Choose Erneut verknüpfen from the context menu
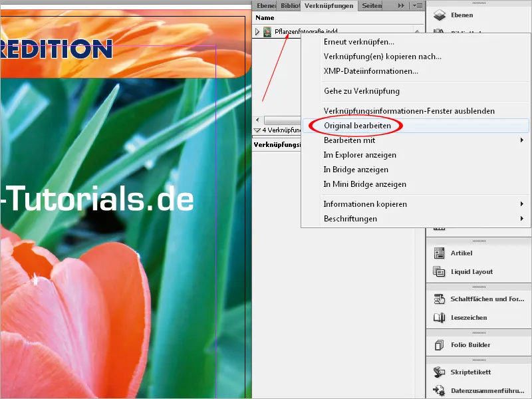Viewport: 532px width, 399px height. tap(415, 42)
